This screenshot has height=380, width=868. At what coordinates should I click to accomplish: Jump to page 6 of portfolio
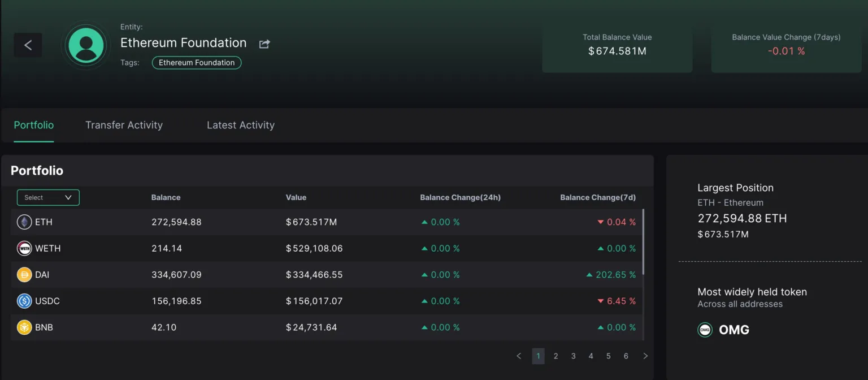point(626,356)
